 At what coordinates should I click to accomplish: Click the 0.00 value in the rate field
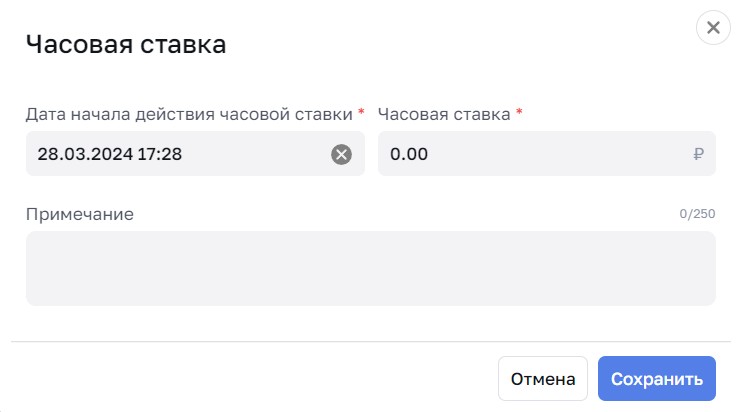[x=409, y=154]
